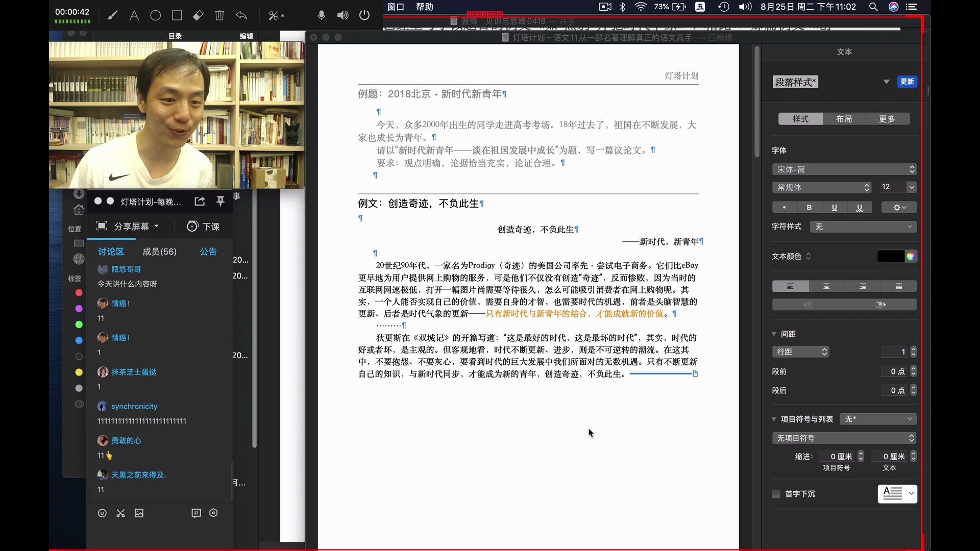Switch to the 布局 tab

click(x=844, y=119)
